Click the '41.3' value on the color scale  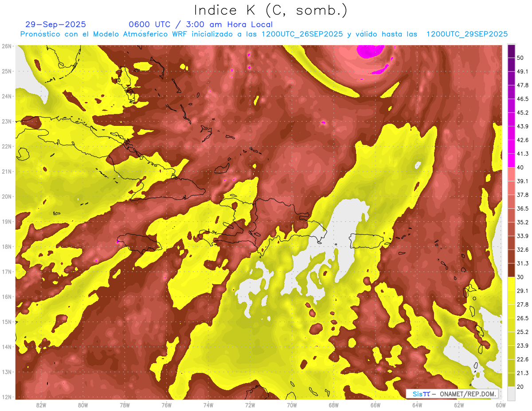point(522,154)
